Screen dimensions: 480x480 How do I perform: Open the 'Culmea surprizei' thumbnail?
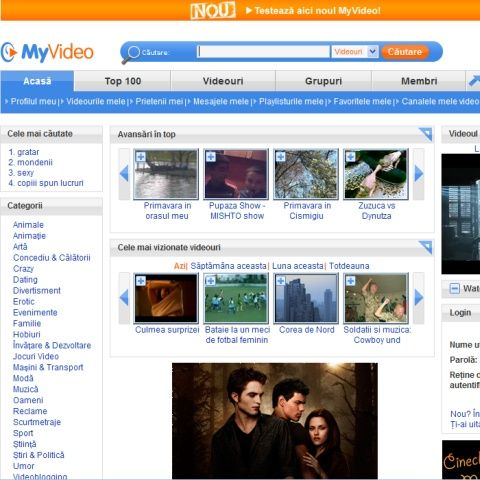click(x=166, y=298)
